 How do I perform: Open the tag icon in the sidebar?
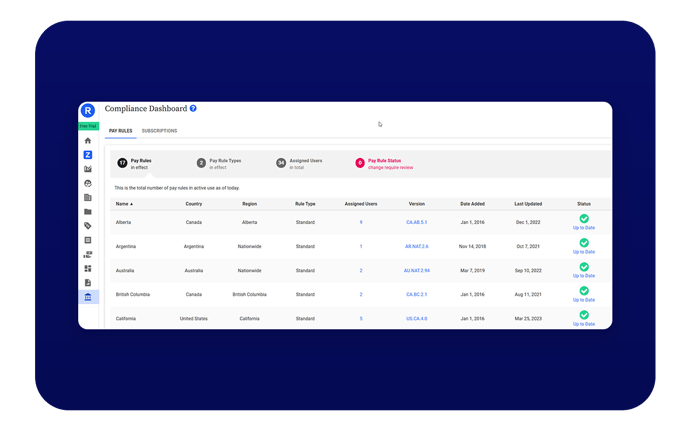click(x=88, y=226)
